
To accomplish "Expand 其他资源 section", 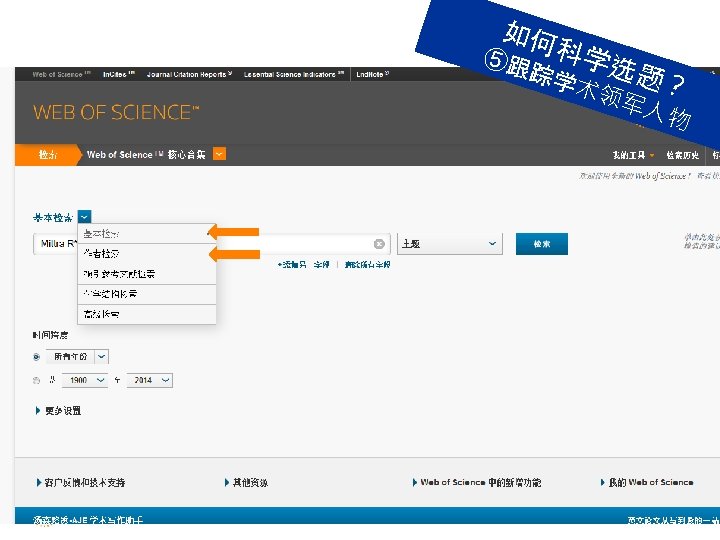I will [247, 483].
